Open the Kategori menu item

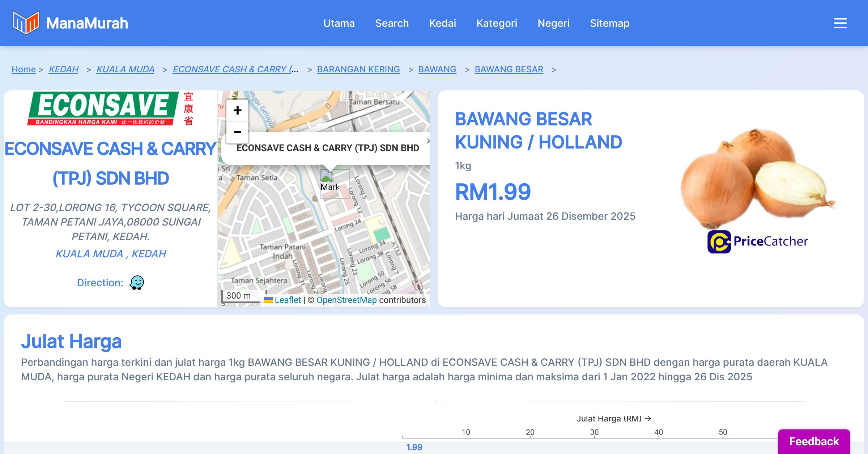coord(497,23)
